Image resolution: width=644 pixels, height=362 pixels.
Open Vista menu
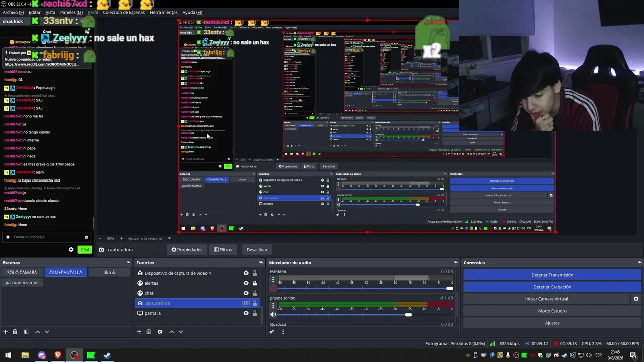[x=50, y=12]
